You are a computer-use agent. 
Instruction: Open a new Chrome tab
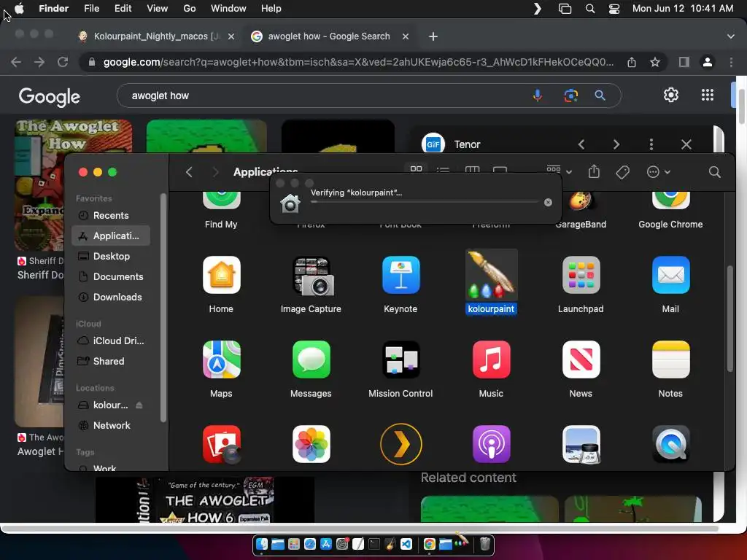coord(433,36)
